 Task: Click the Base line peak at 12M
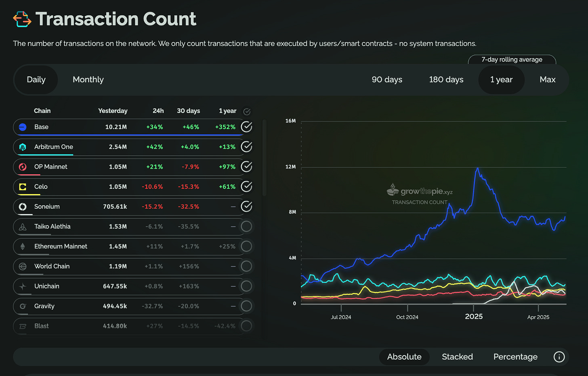(478, 168)
